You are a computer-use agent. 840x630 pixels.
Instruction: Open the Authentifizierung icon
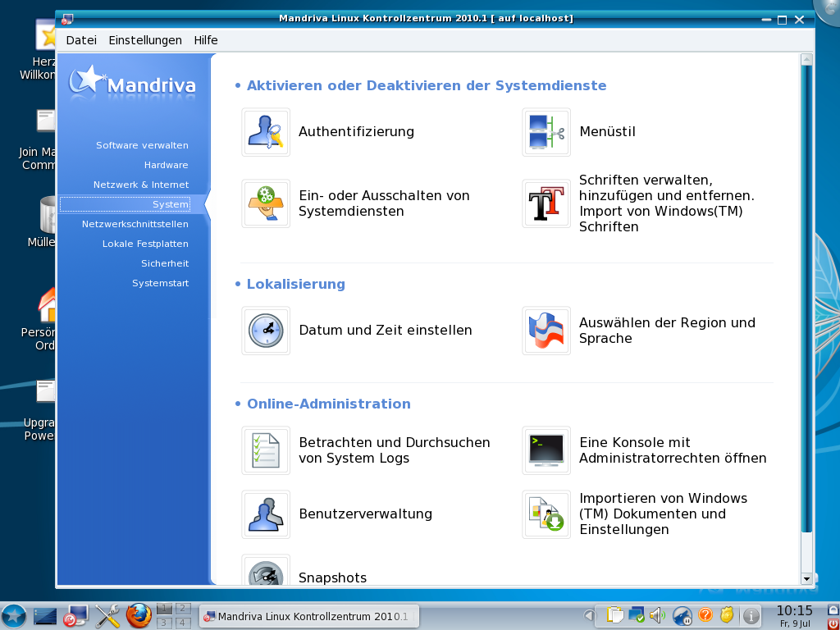point(266,132)
